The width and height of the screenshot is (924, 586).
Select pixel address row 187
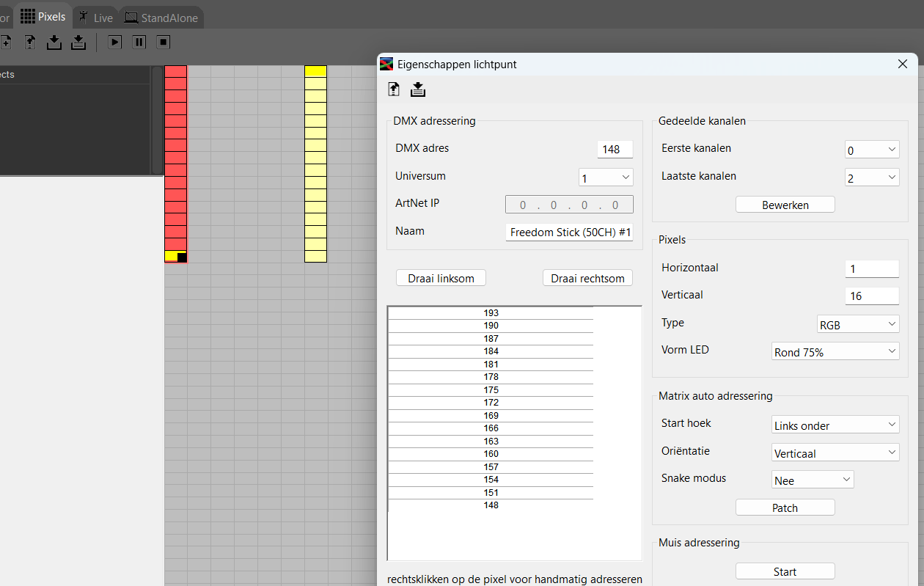[491, 338]
